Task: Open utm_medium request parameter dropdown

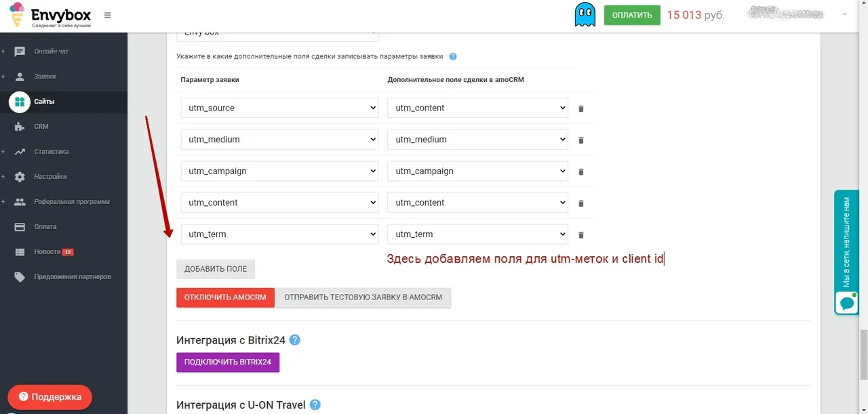Action: [279, 140]
